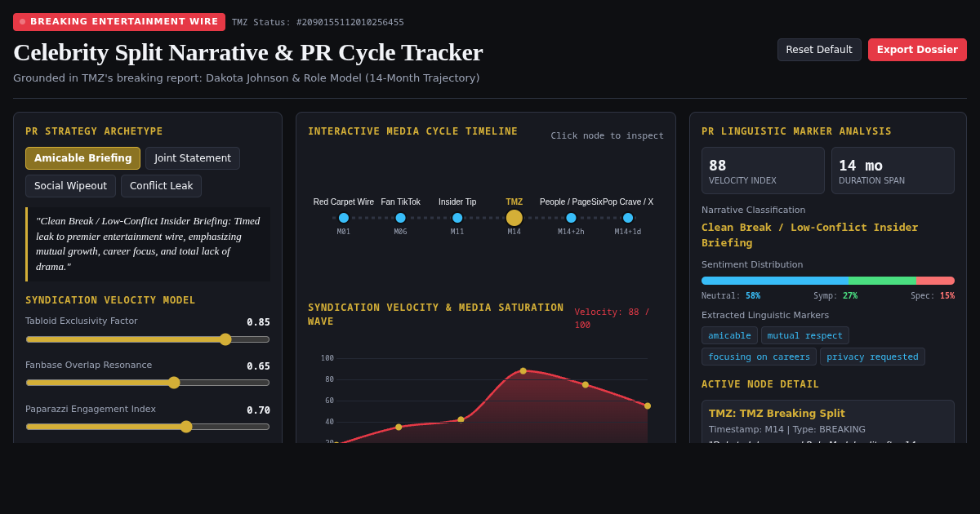This screenshot has width=980, height=514.
Task: Click 'TMZ: TMZ Breaking Split' node detail title
Action: pyautogui.click(x=777, y=414)
